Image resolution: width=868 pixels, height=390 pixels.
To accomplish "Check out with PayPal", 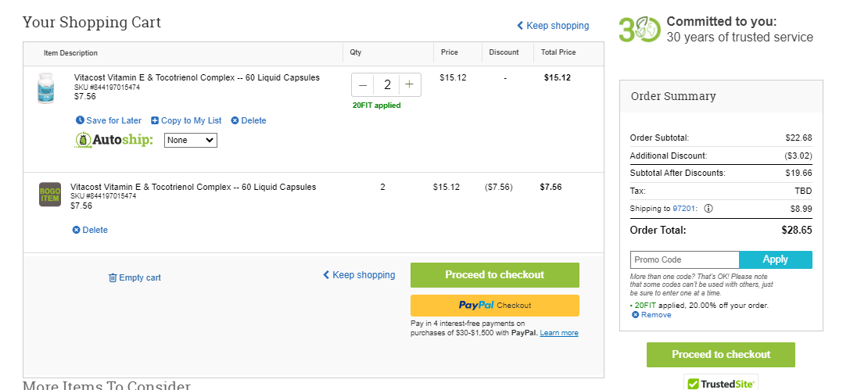I will (495, 306).
